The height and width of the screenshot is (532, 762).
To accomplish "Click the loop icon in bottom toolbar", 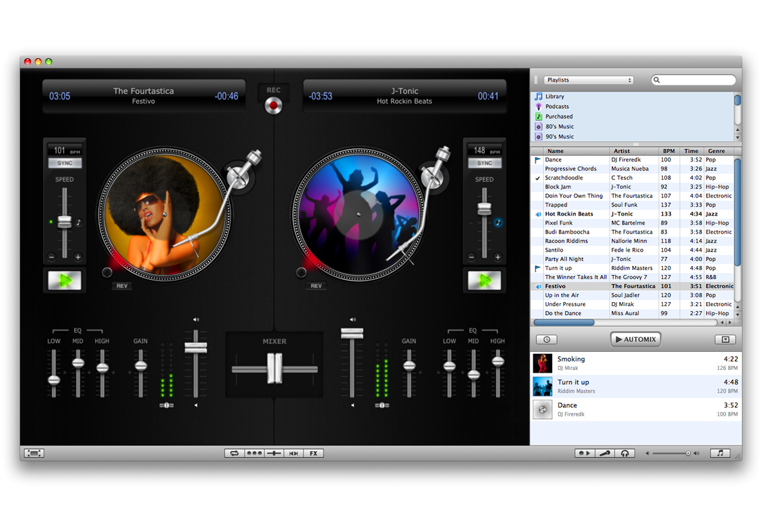I will 234,453.
